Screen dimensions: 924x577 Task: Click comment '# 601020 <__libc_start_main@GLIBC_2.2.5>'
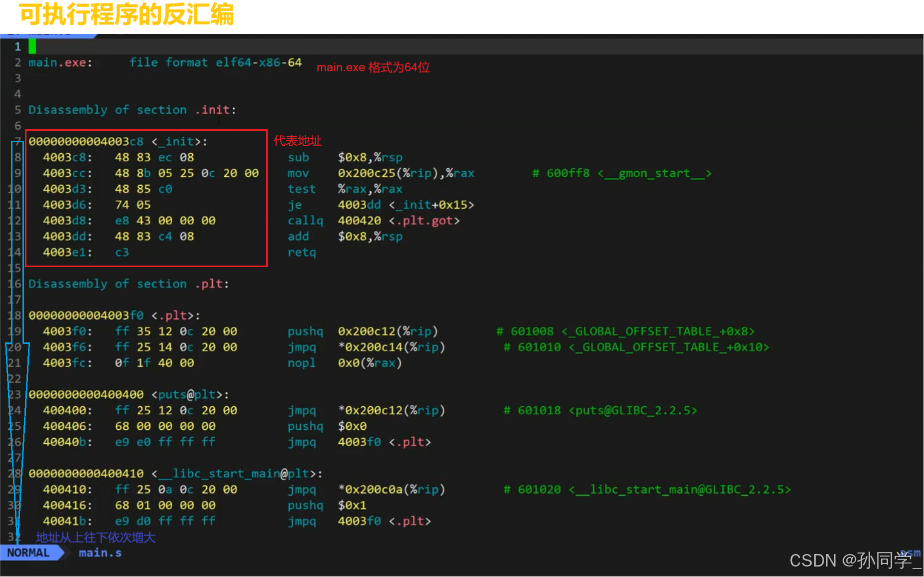pyautogui.click(x=647, y=490)
